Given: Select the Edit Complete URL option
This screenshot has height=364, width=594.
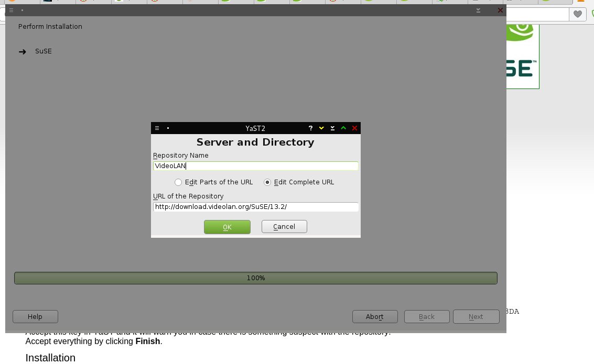Looking at the screenshot, I should point(299,182).
